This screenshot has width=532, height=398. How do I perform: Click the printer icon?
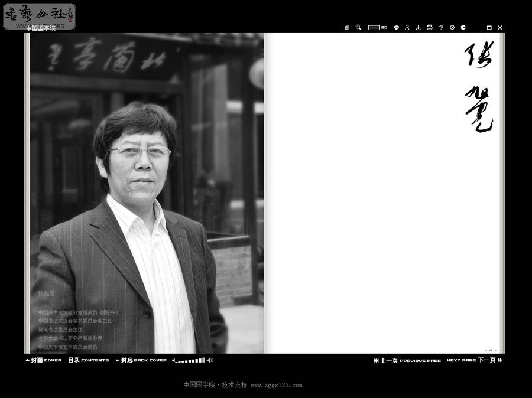[x=430, y=28]
